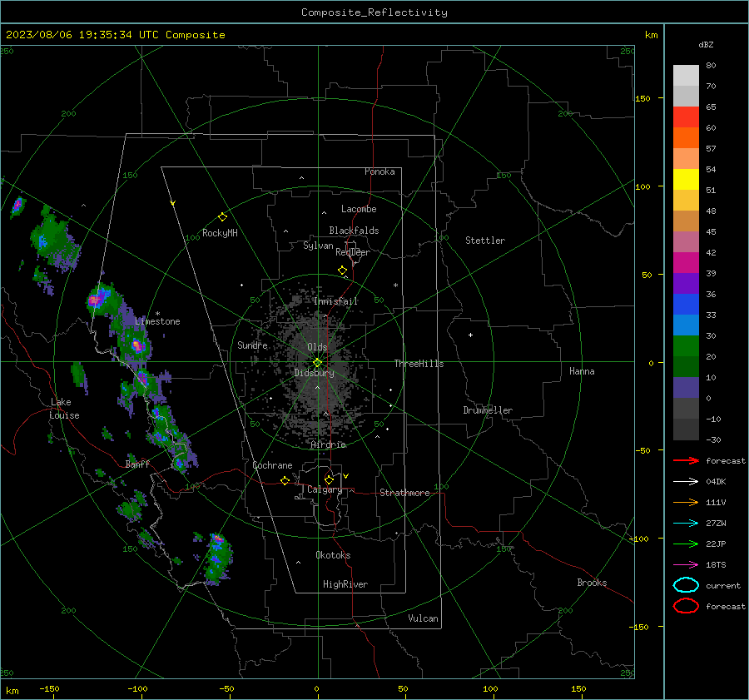Viewport: 749px width, 700px height.
Task: Click the green 22JP arrow legend icon
Action: (x=686, y=544)
